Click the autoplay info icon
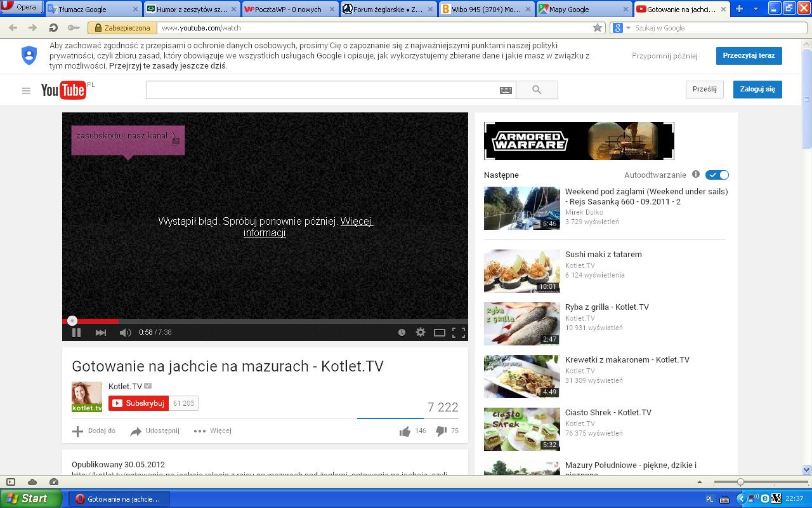Image resolution: width=812 pixels, height=508 pixels. pyautogui.click(x=696, y=174)
